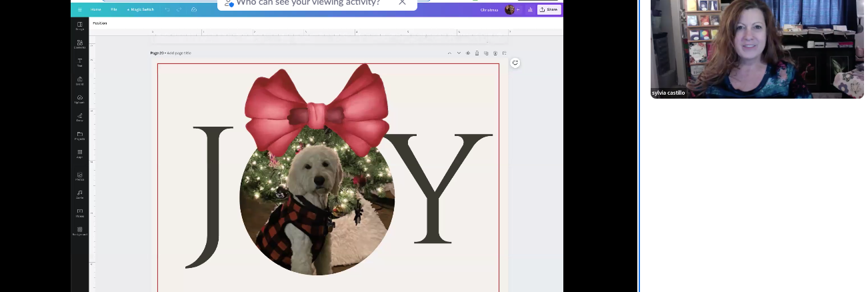The width and height of the screenshot is (868, 292).
Task: Click the Christmas design title
Action: coord(489,10)
